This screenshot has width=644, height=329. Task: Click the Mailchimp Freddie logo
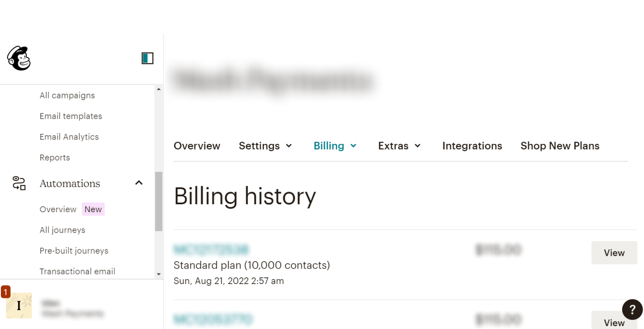19,58
